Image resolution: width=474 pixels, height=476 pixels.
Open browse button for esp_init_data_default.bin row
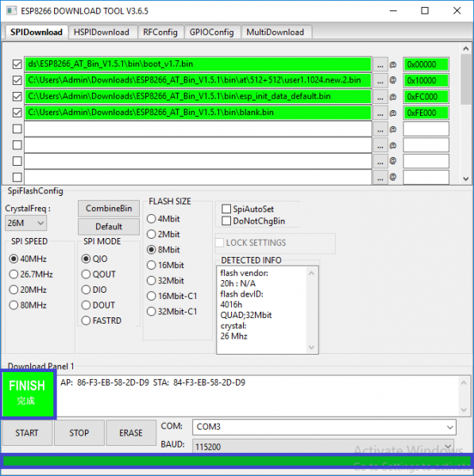[380, 97]
